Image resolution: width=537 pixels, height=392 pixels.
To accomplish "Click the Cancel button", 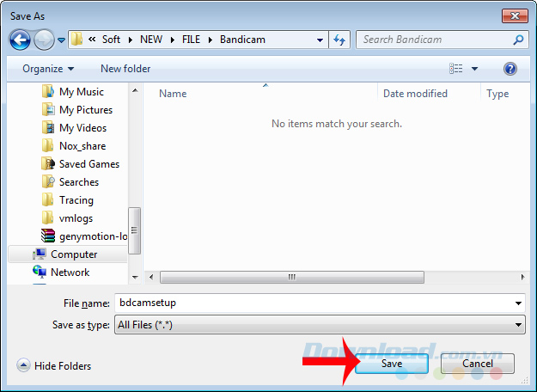I will [478, 364].
